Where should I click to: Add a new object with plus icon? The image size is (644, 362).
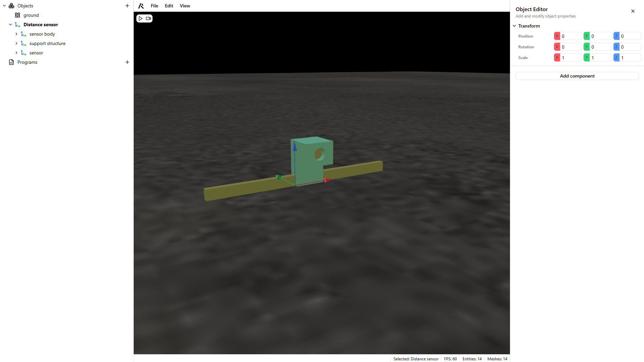[127, 6]
